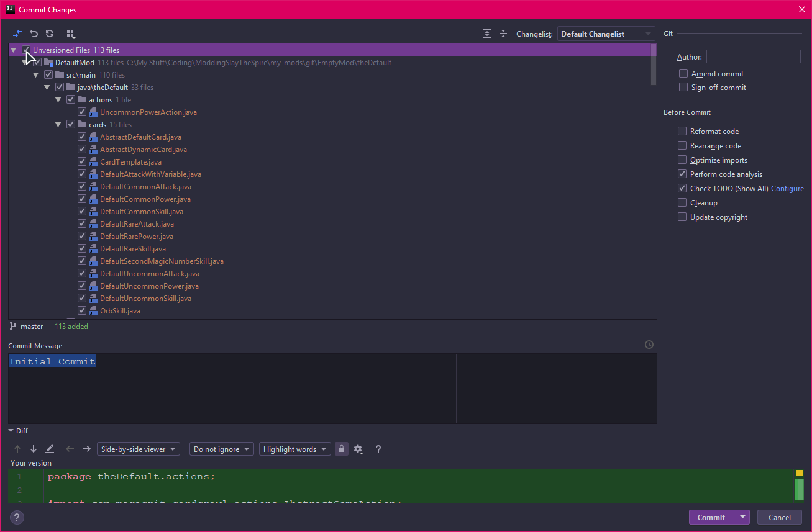Click the file tree vertical scrollbar
Screen dimensions: 812x532
(x=653, y=64)
